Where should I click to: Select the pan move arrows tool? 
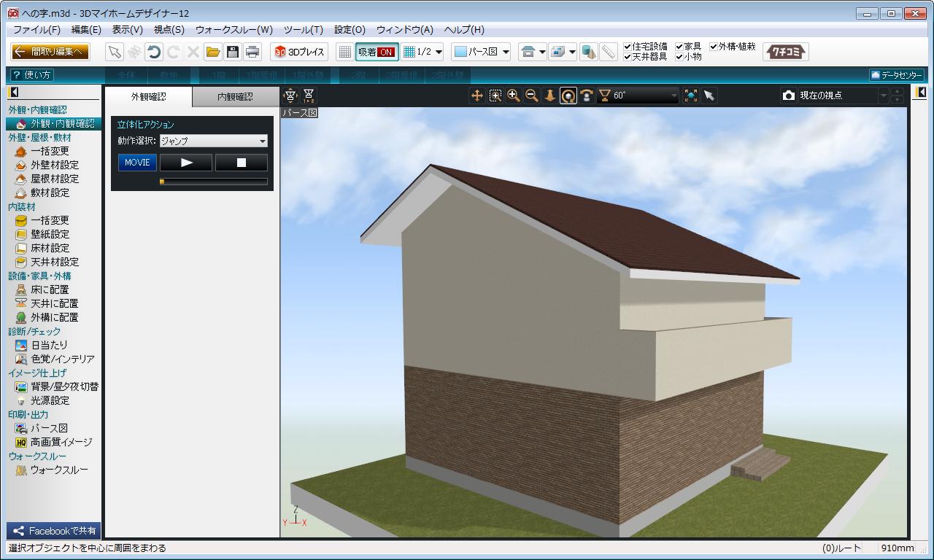(x=477, y=96)
